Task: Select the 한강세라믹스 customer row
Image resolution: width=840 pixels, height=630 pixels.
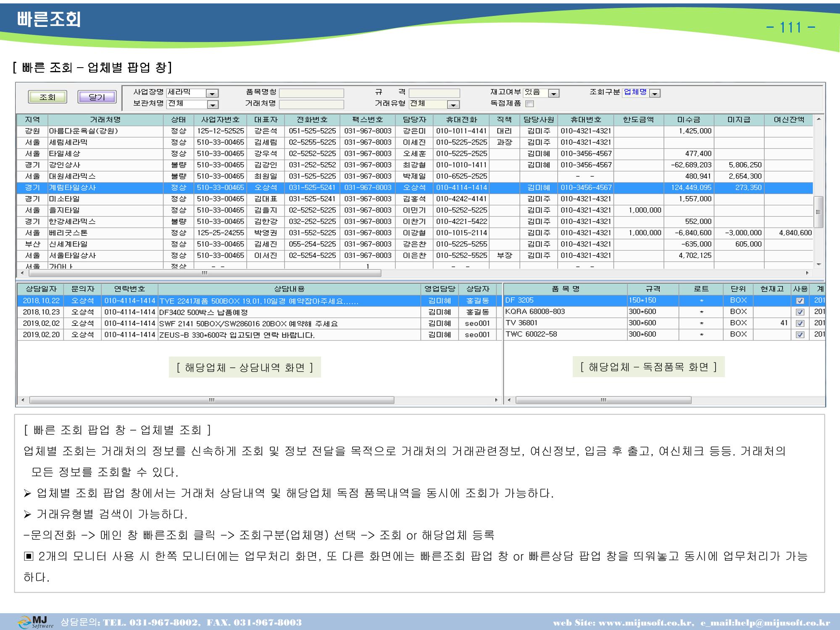Action: point(415,222)
